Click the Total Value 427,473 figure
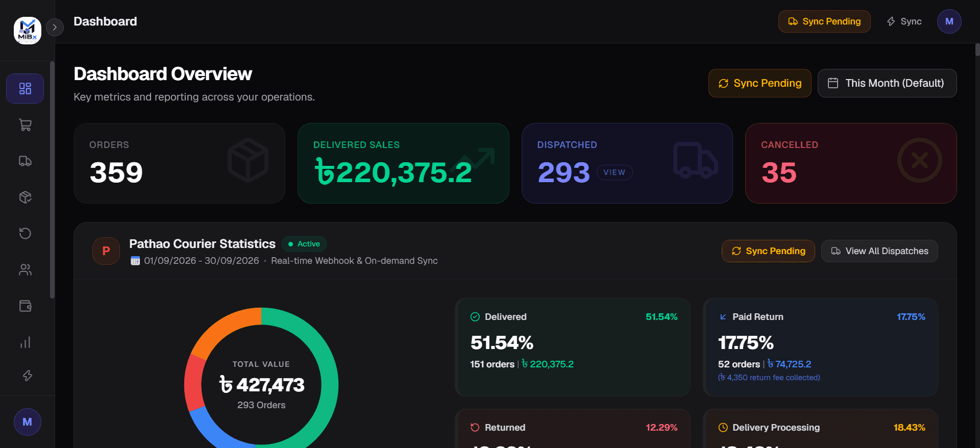Viewport: 980px width, 448px height. click(262, 385)
